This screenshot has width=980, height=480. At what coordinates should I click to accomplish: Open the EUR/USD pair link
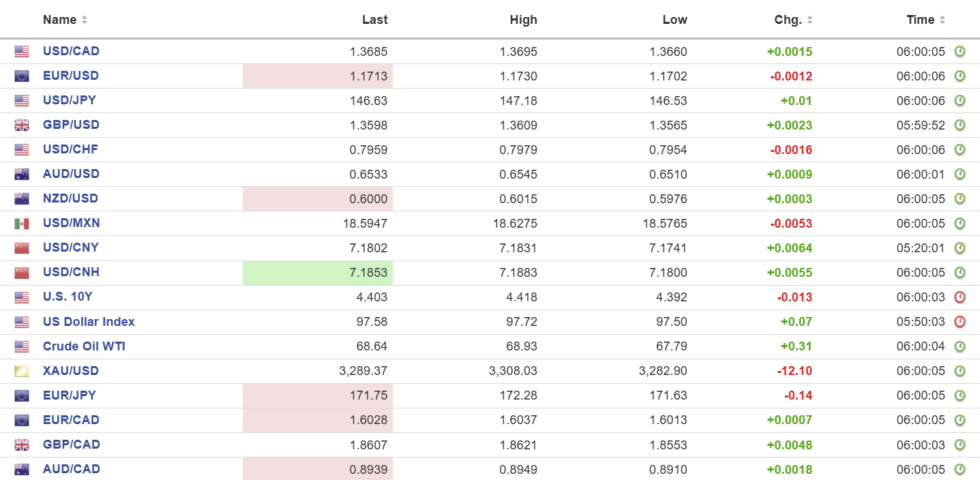71,76
